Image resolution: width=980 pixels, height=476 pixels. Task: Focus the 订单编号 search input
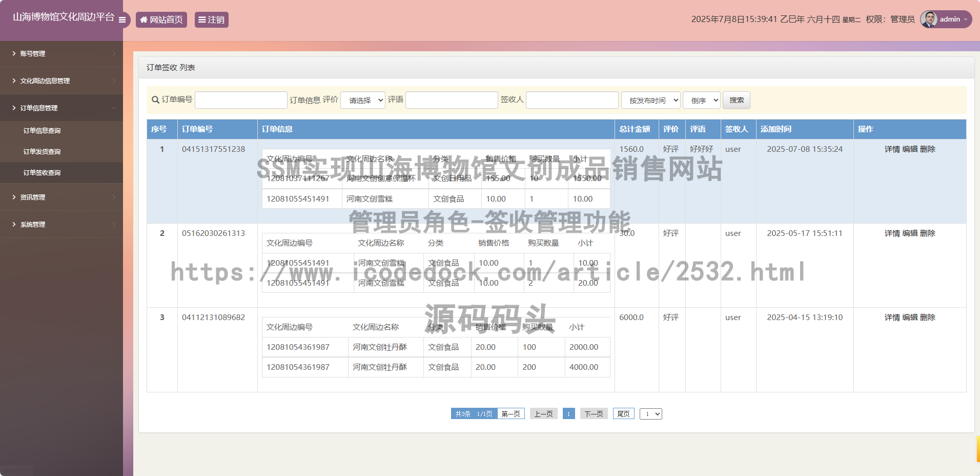[241, 100]
